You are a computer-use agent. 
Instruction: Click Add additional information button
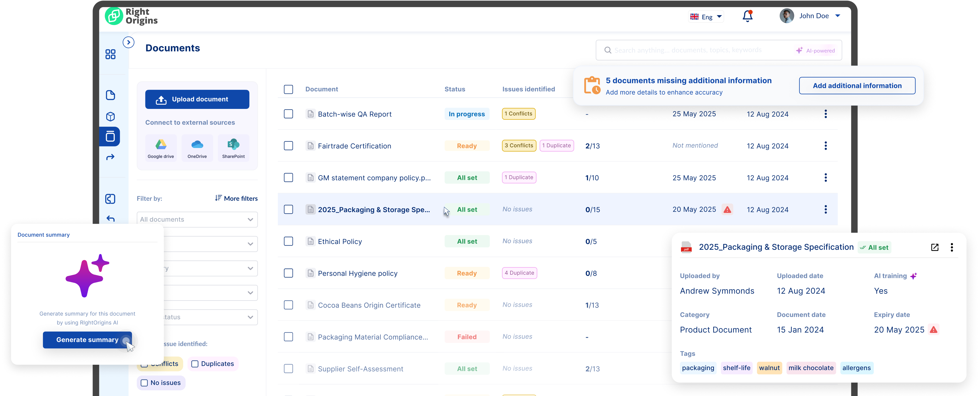(857, 86)
